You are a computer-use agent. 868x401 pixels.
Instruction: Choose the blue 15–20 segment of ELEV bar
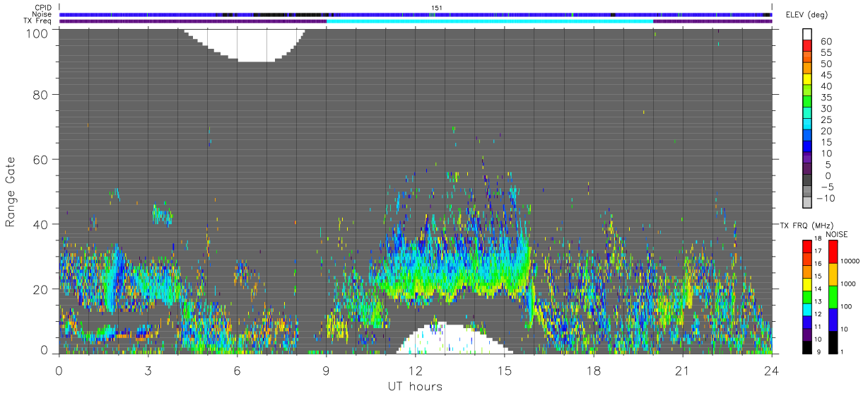(x=807, y=135)
